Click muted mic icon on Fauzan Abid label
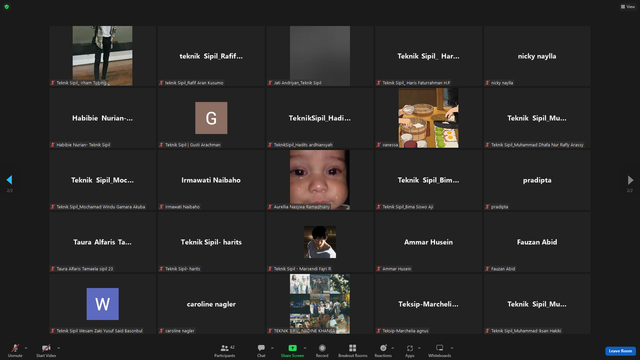 pos(487,269)
